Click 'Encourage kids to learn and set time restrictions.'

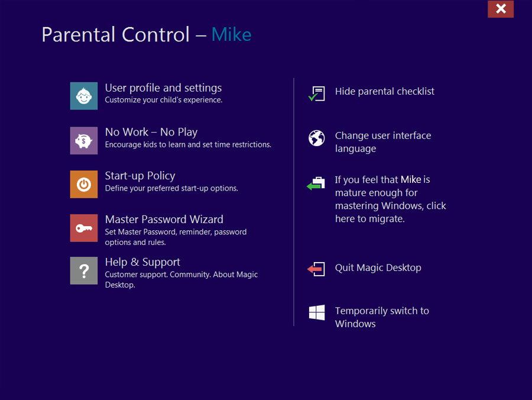(188, 144)
